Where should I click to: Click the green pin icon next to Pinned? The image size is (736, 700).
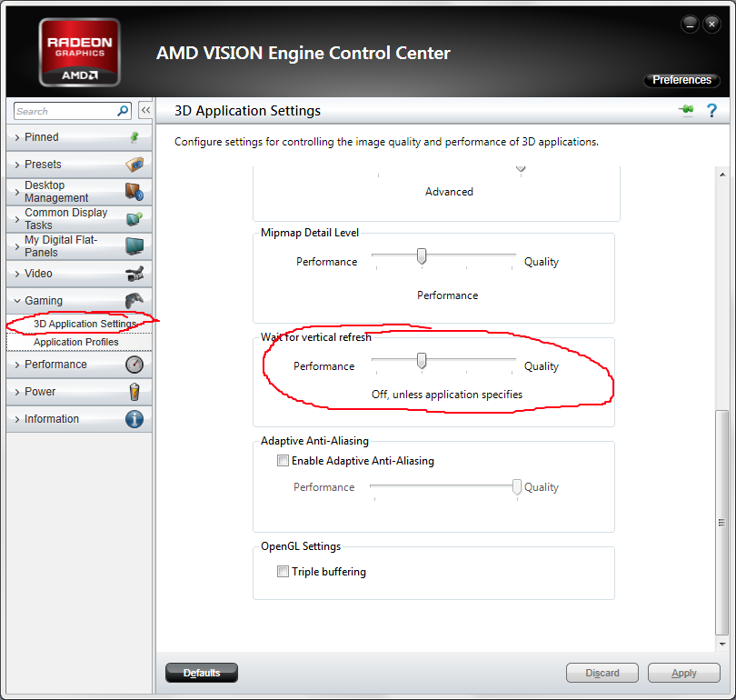pyautogui.click(x=134, y=137)
